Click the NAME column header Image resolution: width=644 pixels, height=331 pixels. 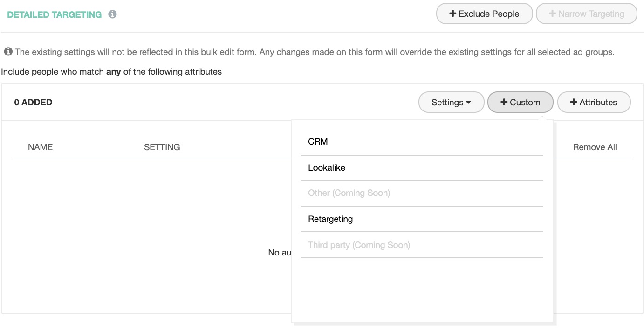(x=41, y=147)
